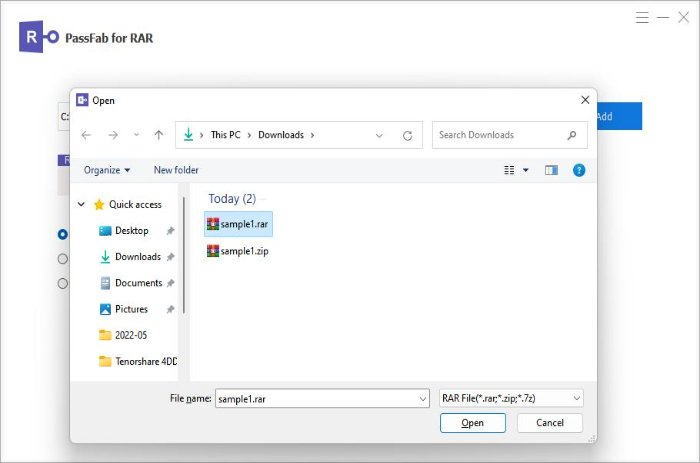700x463 pixels.
Task: Select the sample1.zip file
Action: pyautogui.click(x=238, y=251)
